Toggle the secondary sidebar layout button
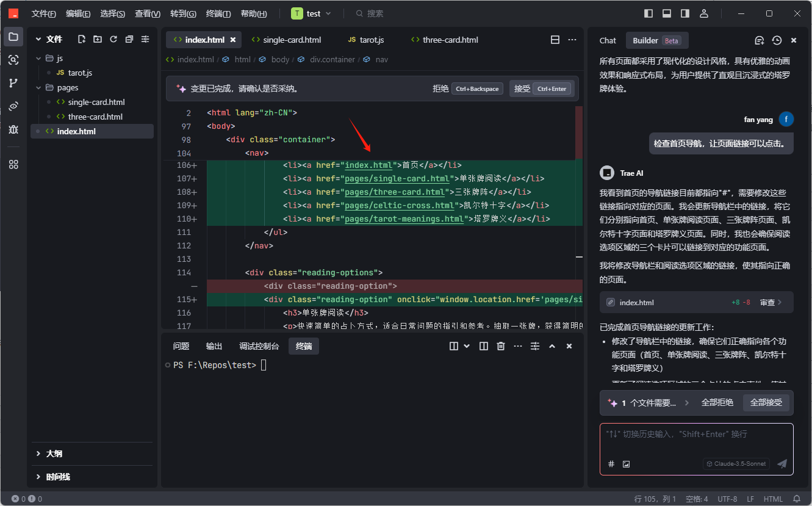Screen dimensions: 812x506 pos(685,13)
